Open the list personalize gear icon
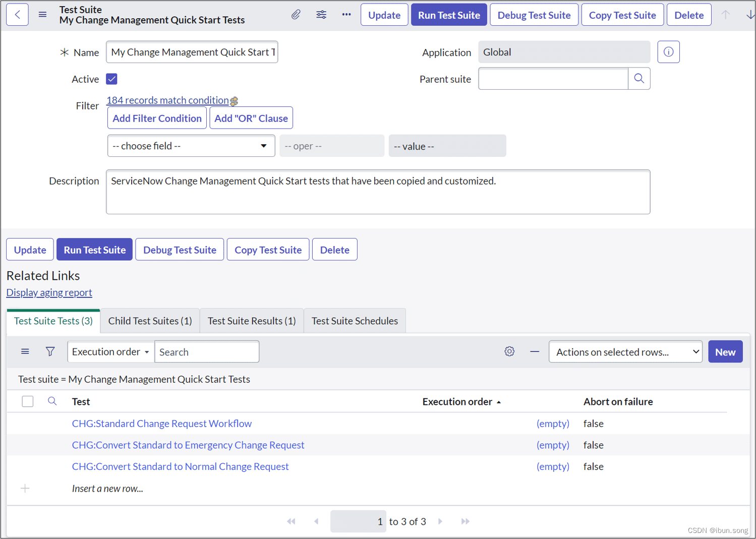The image size is (756, 539). tap(510, 351)
